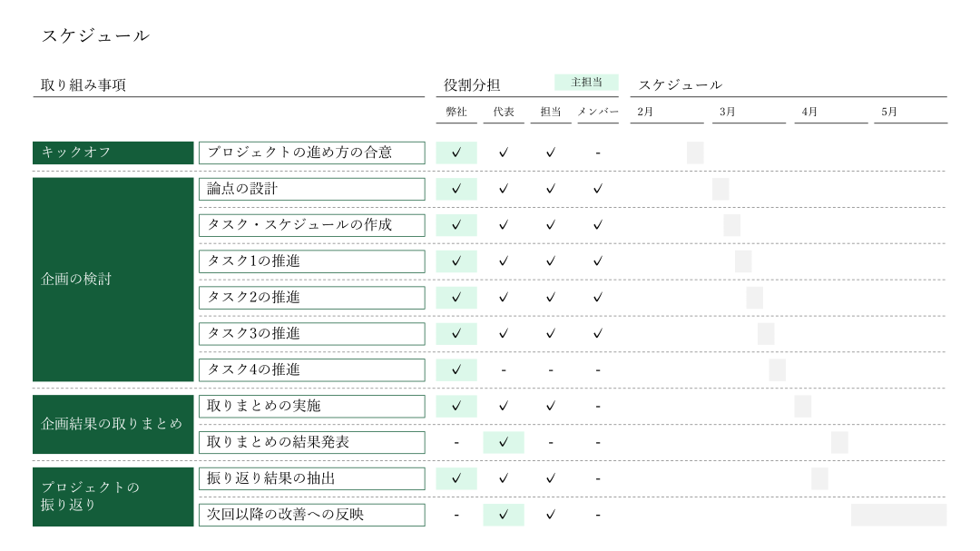Select the メンバー checkmark for タスク3の推進
The width and height of the screenshot is (980, 551).
coord(597,334)
